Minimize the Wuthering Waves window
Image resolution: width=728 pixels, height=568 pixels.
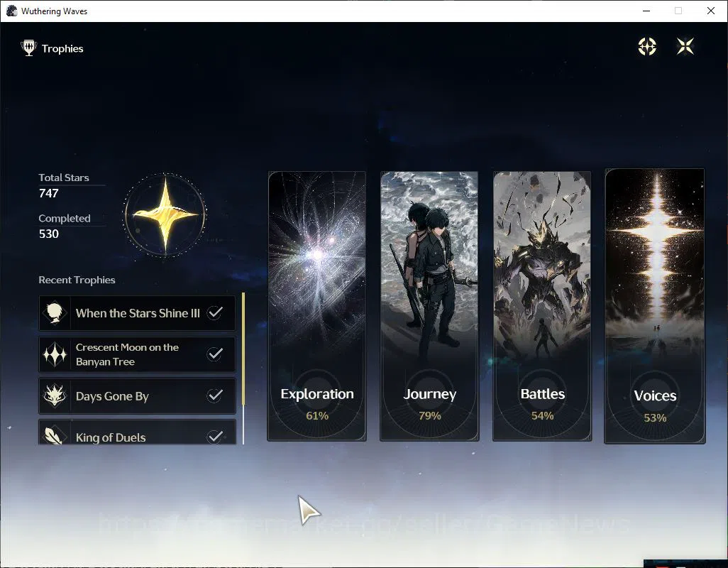[646, 11]
